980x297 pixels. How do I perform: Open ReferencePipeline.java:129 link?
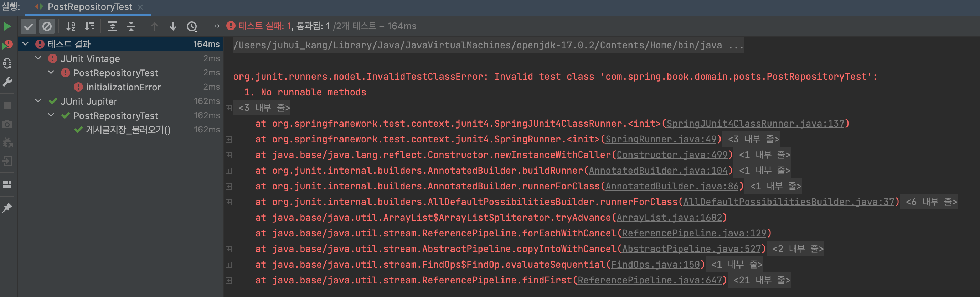(694, 233)
